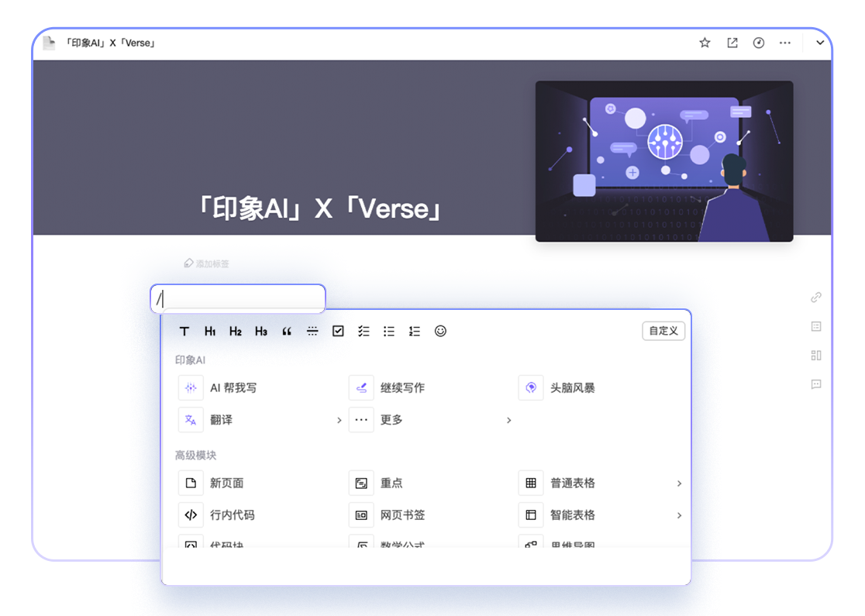Image resolution: width=865 pixels, height=616 pixels.
Task: Click the cover illustration image
Action: 664,161
